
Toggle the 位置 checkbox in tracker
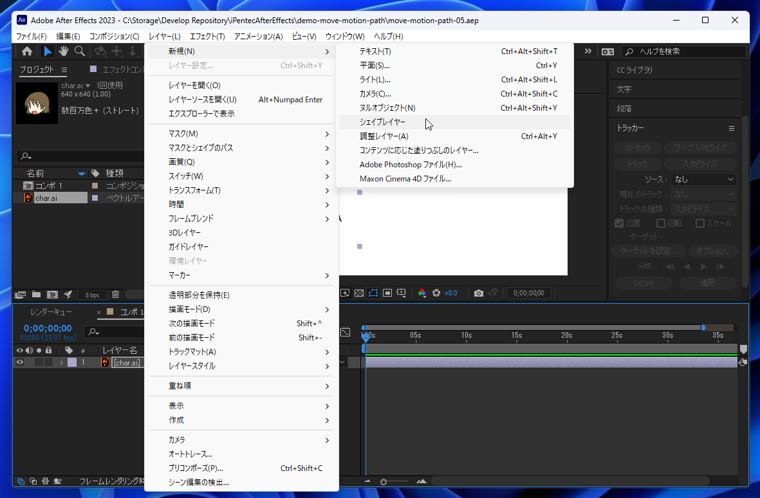(620, 224)
